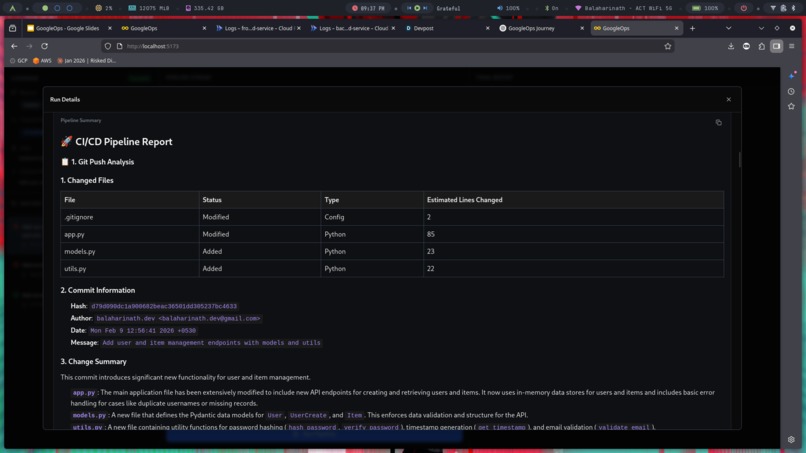Toggle the browser sidebar button
Image resolution: width=806 pixels, height=453 pixels.
coord(776,46)
